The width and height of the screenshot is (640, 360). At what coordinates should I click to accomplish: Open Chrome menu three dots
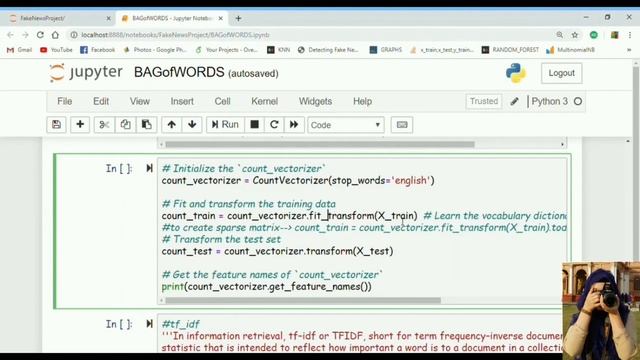(630, 35)
